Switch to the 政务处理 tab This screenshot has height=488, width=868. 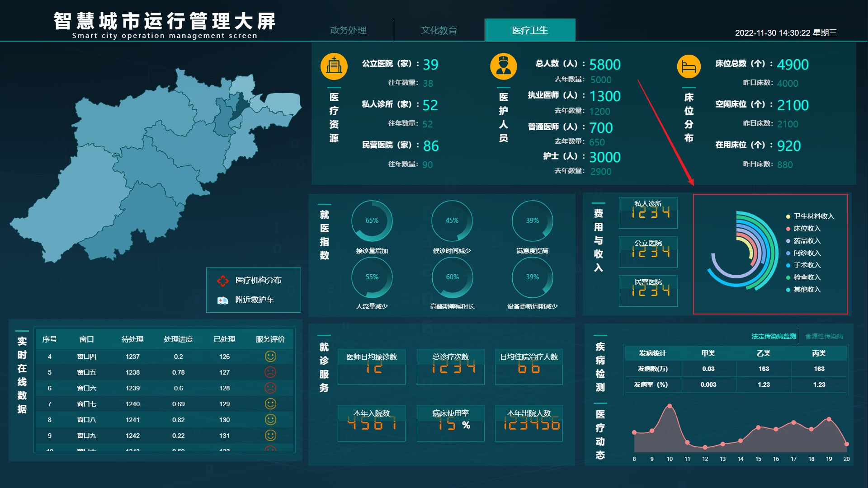(348, 30)
